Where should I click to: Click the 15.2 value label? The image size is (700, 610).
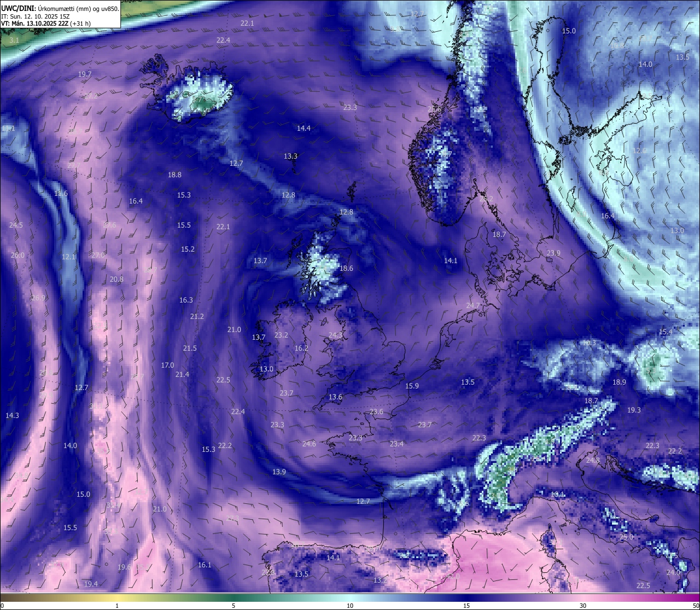(188, 249)
